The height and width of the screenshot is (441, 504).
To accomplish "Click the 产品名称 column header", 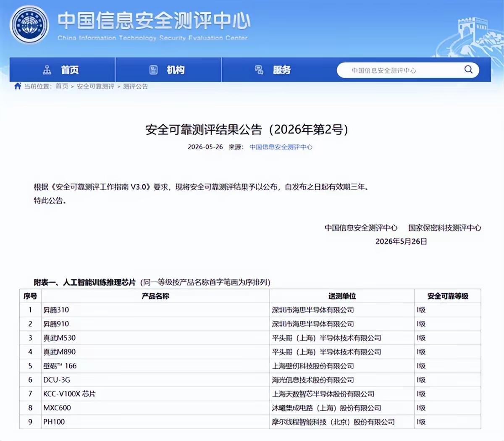I will point(155,296).
